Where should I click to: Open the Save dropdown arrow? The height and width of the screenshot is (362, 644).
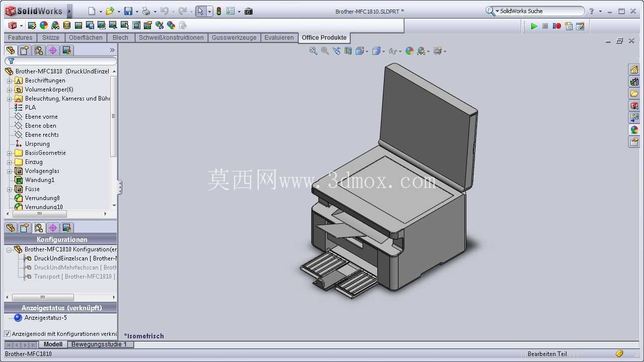pyautogui.click(x=137, y=12)
